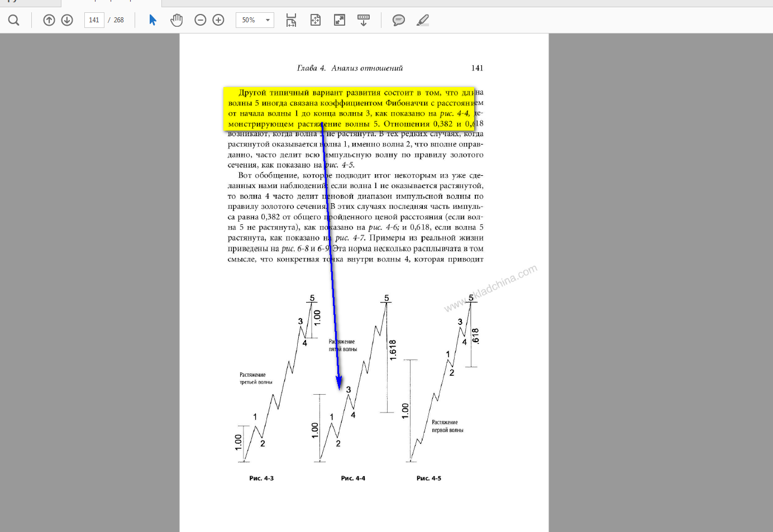Click the label 'Растяжение третьей волны'
The image size is (773, 532).
(256, 378)
